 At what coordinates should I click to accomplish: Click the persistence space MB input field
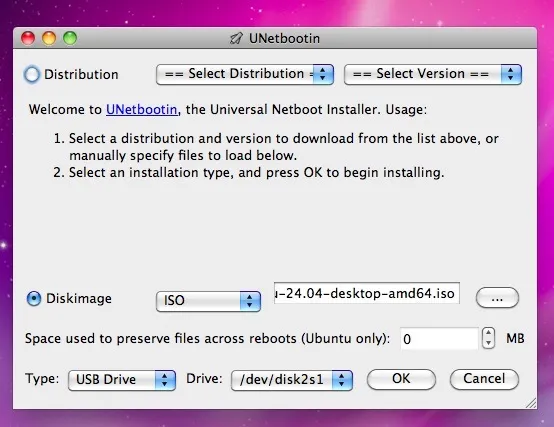click(x=439, y=338)
